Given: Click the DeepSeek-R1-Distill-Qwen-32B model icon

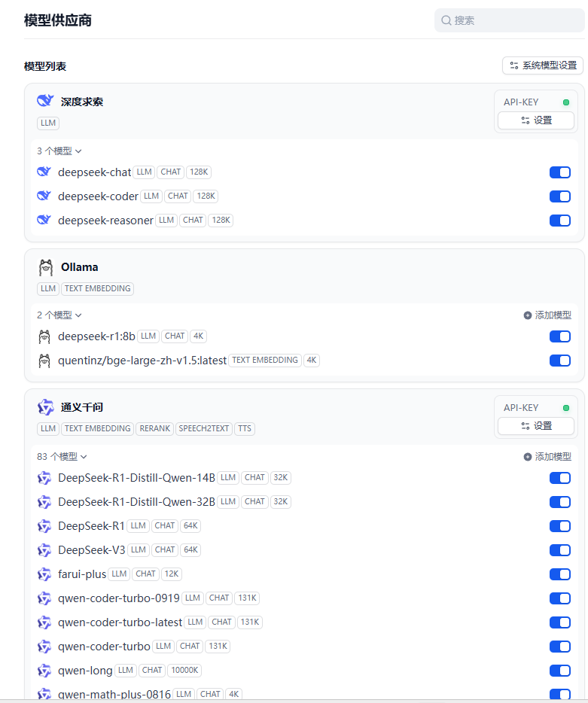Looking at the screenshot, I should tap(44, 502).
